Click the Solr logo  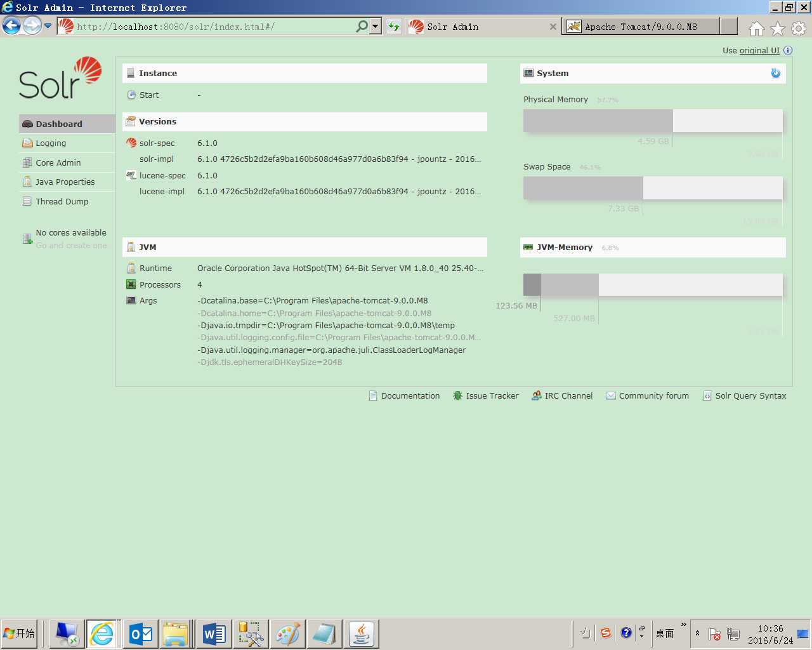point(60,78)
